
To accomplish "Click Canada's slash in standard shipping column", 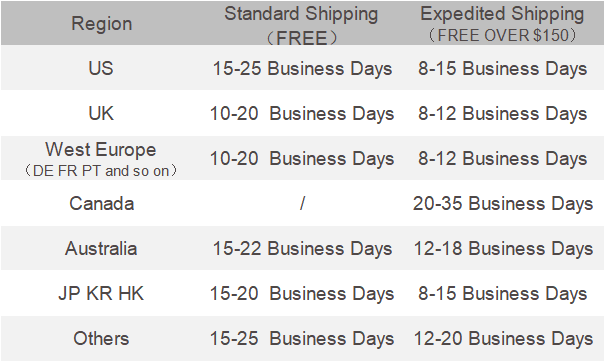I will click(302, 203).
